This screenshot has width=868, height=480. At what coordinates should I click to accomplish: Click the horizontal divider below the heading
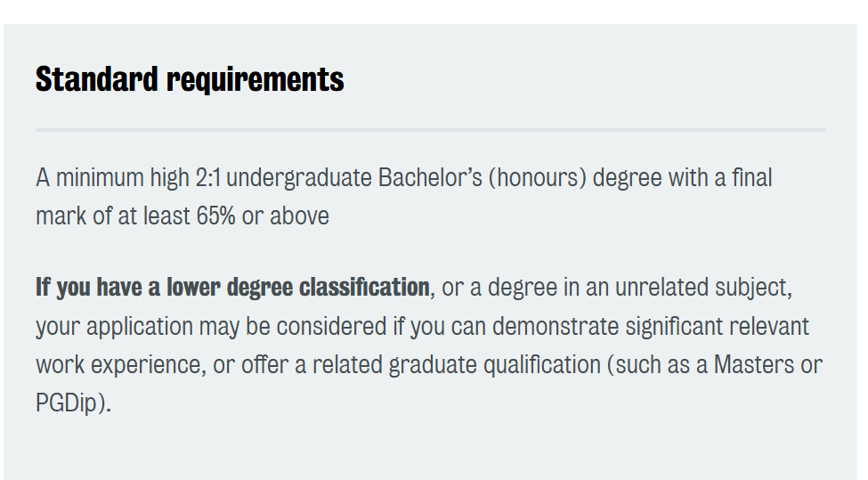pyautogui.click(x=430, y=130)
